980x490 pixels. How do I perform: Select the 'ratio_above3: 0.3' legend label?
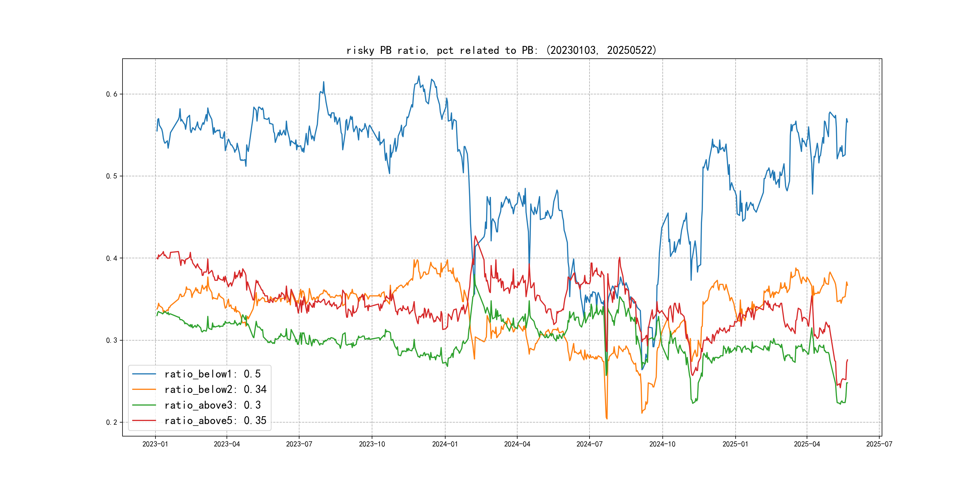(x=212, y=405)
